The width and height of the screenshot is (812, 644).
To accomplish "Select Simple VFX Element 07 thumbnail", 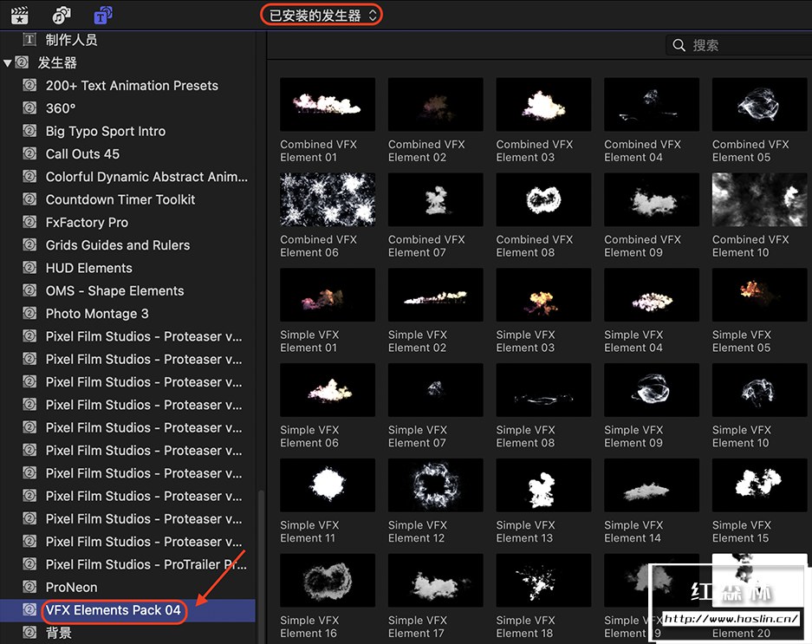I will click(x=436, y=390).
